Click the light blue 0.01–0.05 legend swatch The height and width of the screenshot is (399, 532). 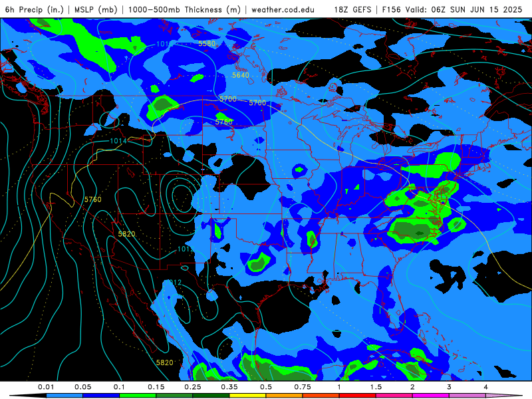point(65,396)
